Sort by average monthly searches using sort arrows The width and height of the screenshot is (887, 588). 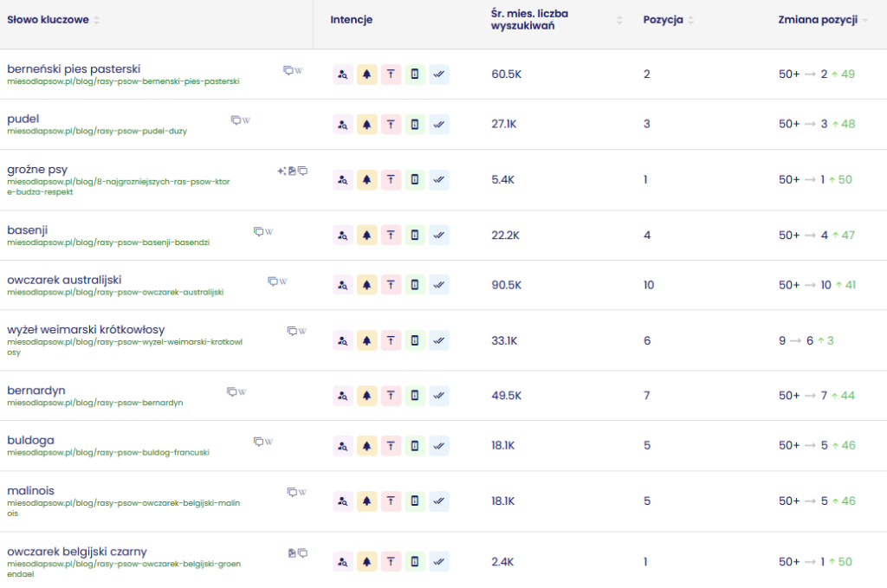(619, 20)
